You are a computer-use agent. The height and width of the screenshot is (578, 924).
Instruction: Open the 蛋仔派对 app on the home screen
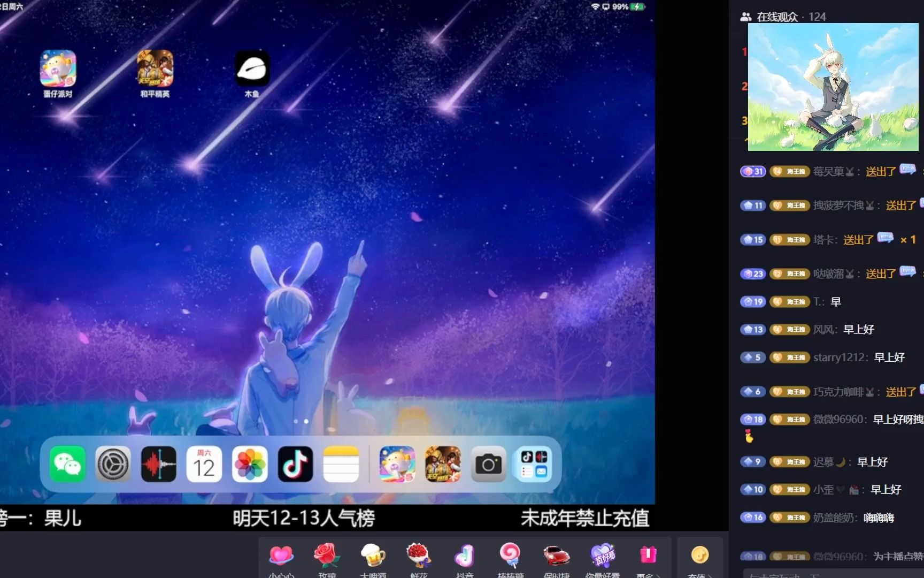tap(58, 69)
